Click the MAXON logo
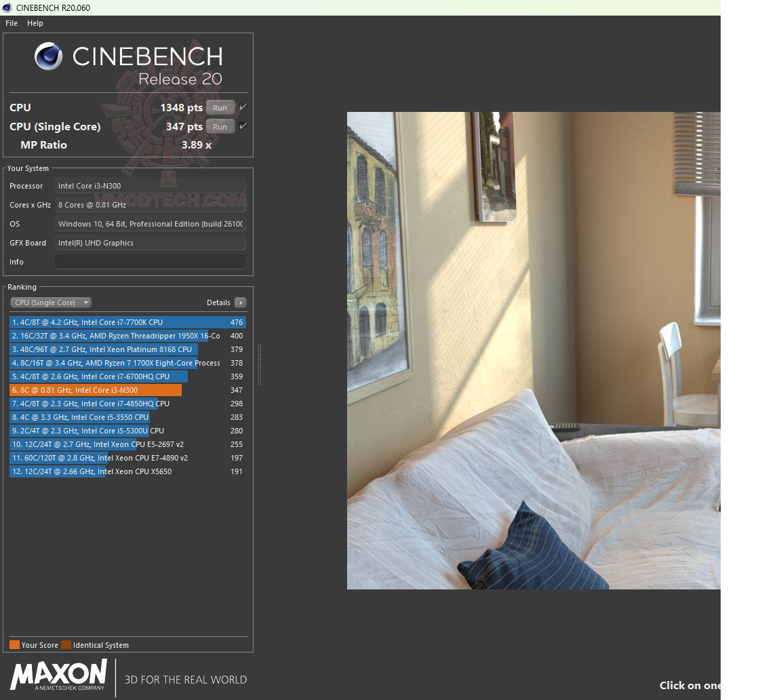Viewport: 781px width, 700px height. (x=58, y=675)
